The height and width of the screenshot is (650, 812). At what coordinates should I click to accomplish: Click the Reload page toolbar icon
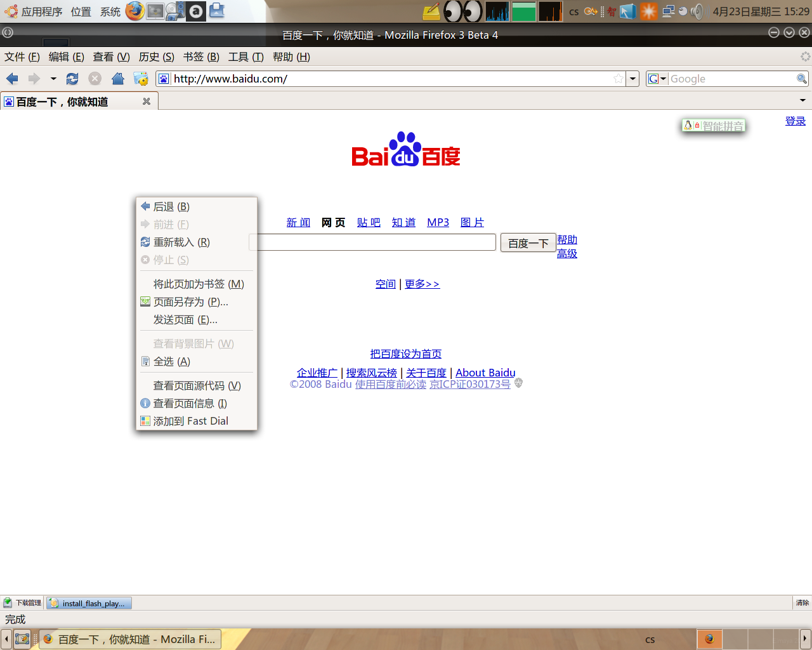(x=72, y=79)
